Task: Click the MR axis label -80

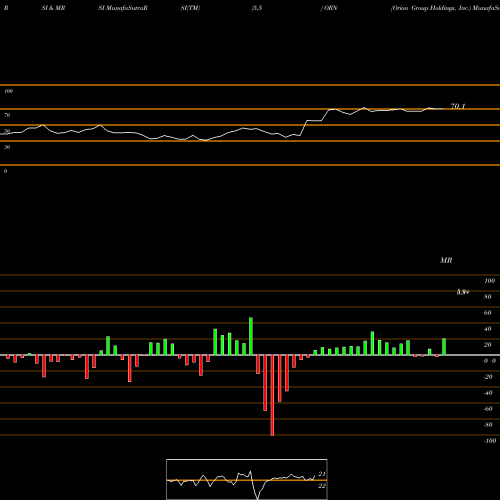Action: [488, 425]
